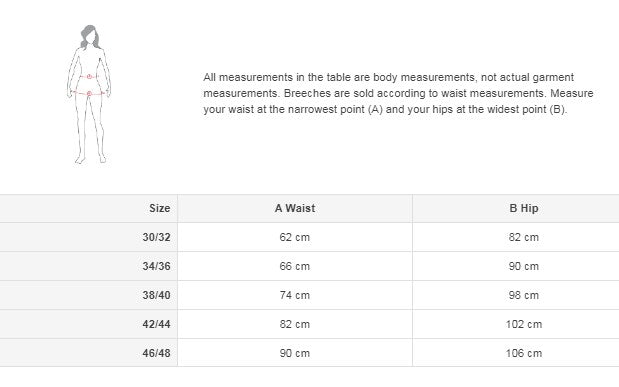Click the waist measurement marker on figure
This screenshot has height=387, width=619.
coord(90,76)
